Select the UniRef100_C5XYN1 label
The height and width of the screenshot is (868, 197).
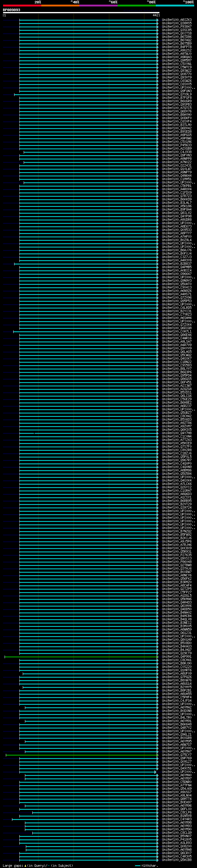click(x=177, y=64)
